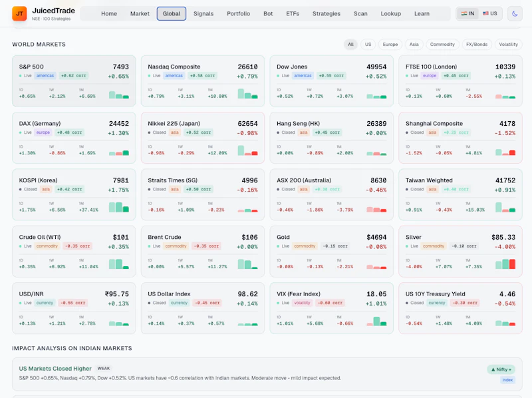The height and width of the screenshot is (398, 532).
Task: Click volatility tag on VIX card
Action: coord(302,303)
